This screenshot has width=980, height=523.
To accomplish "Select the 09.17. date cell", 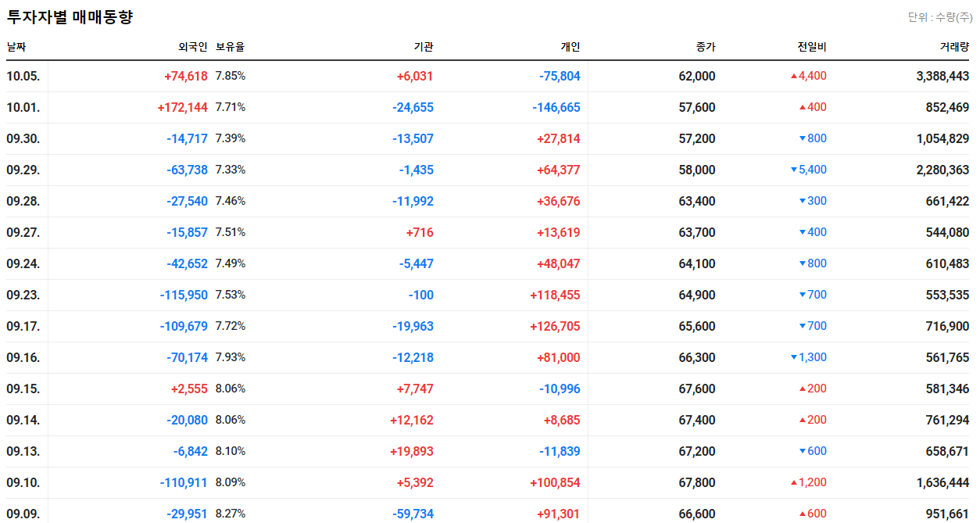I will [x=23, y=326].
